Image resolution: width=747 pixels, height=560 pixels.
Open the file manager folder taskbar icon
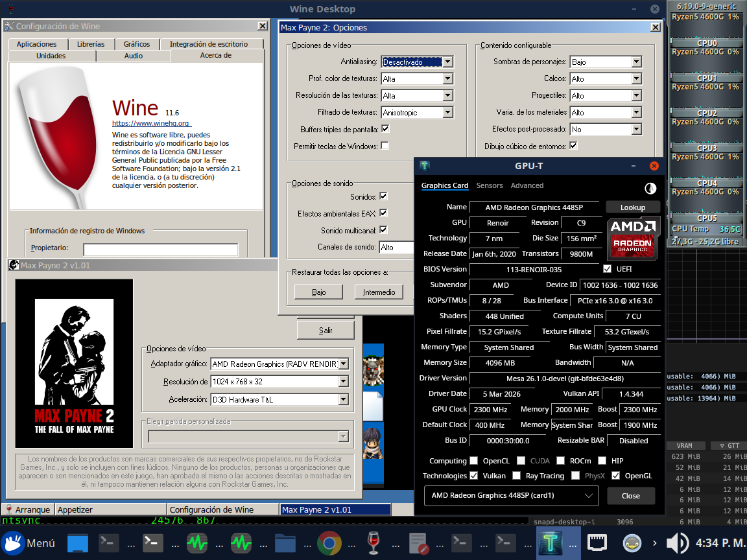click(285, 543)
